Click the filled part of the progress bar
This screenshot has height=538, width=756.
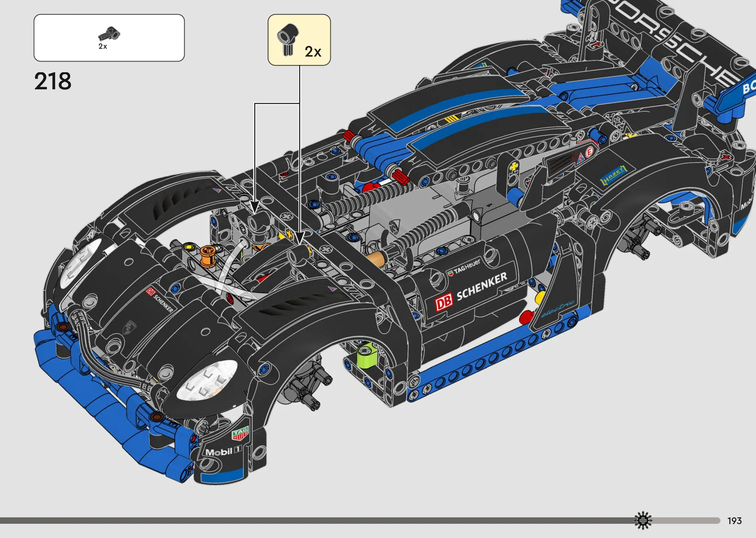click(318, 521)
